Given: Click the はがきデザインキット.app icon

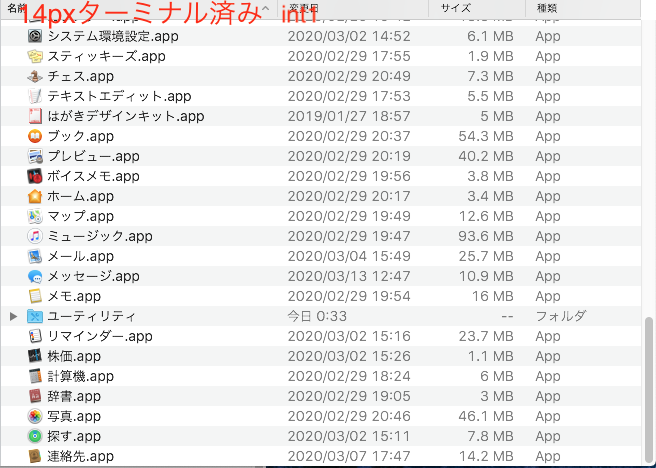Looking at the screenshot, I should tap(35, 116).
